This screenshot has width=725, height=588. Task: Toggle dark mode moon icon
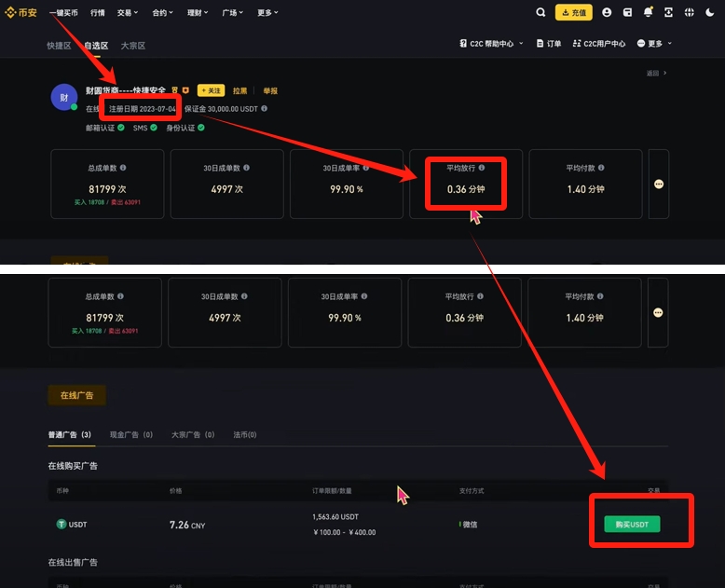710,12
